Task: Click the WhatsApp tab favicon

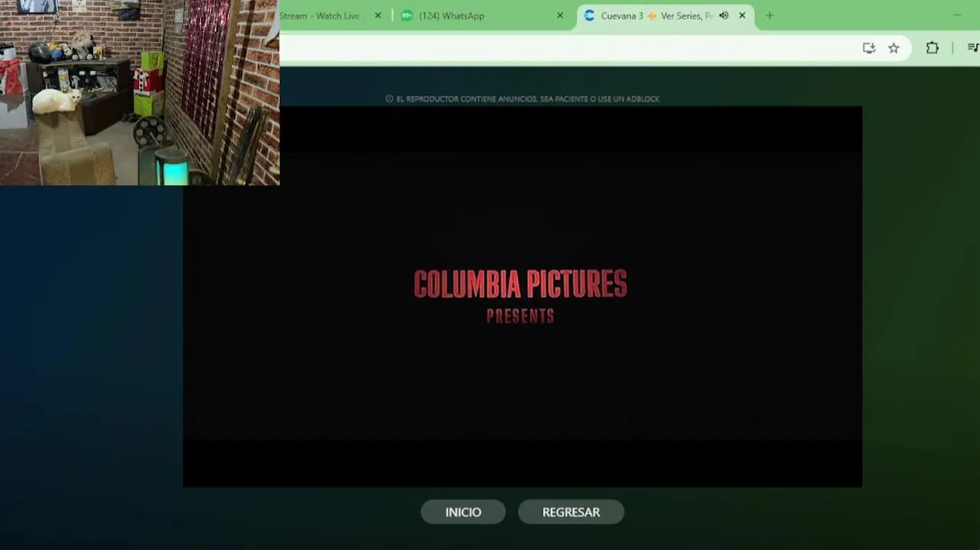Action: 407,15
